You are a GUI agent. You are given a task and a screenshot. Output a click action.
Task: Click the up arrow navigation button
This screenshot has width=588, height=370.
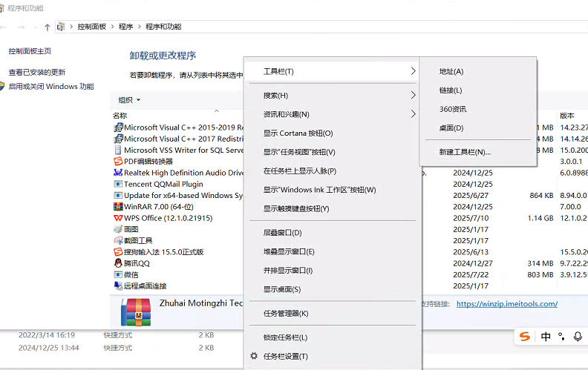48,27
